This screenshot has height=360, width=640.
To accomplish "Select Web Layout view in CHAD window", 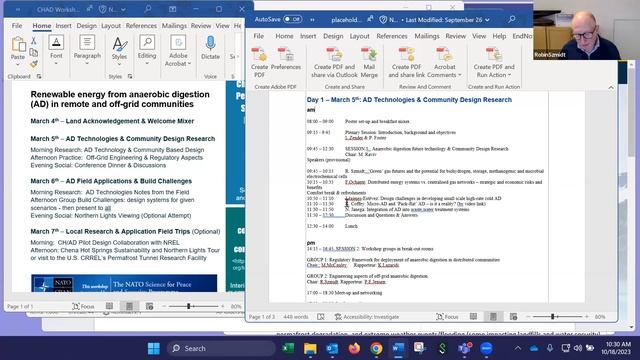I will (149, 306).
